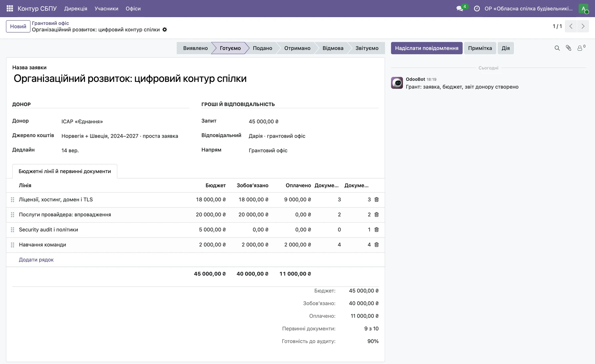Click the Первинні документи value 9 з 10
The width and height of the screenshot is (595, 364).
[x=371, y=329]
